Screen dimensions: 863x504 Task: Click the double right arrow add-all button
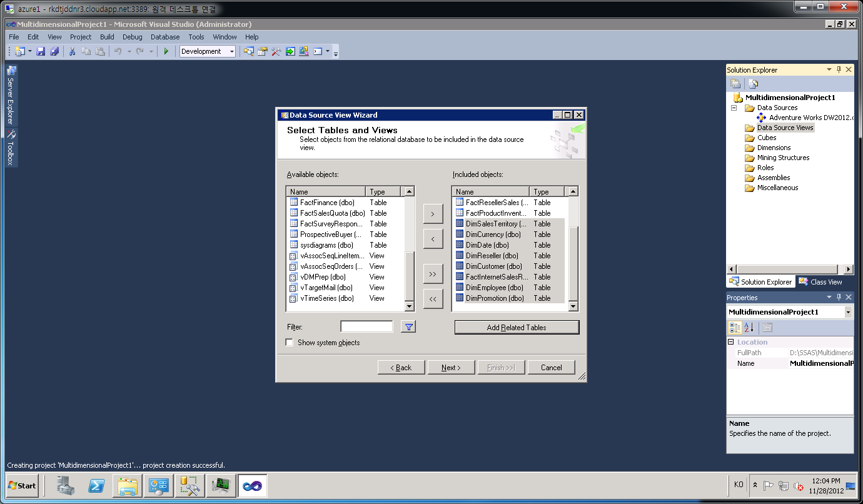(433, 274)
